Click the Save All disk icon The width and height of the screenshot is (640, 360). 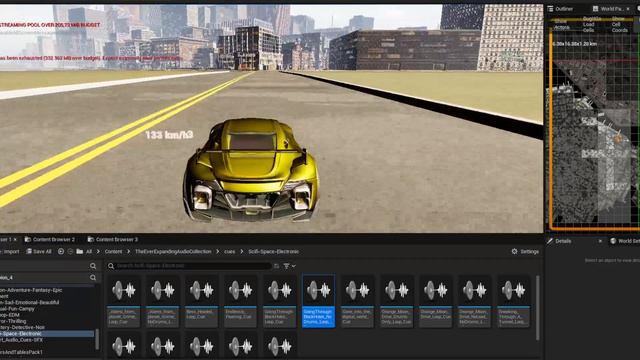29,251
